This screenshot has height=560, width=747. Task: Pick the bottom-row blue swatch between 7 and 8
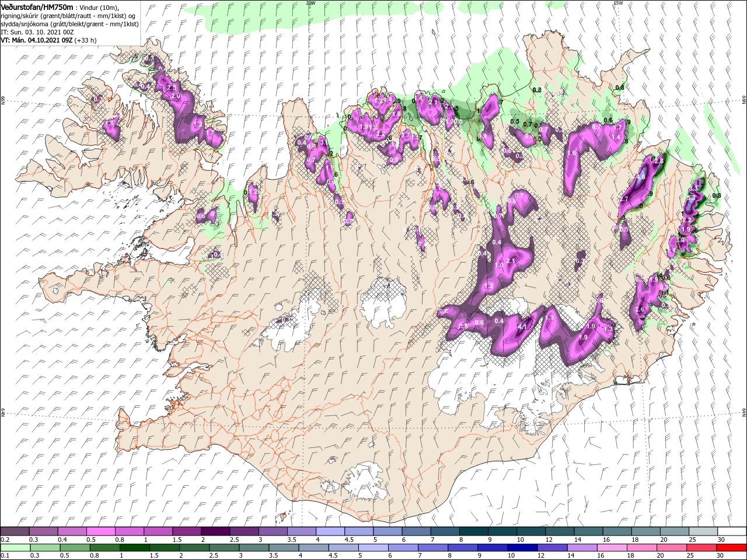[x=433, y=548]
